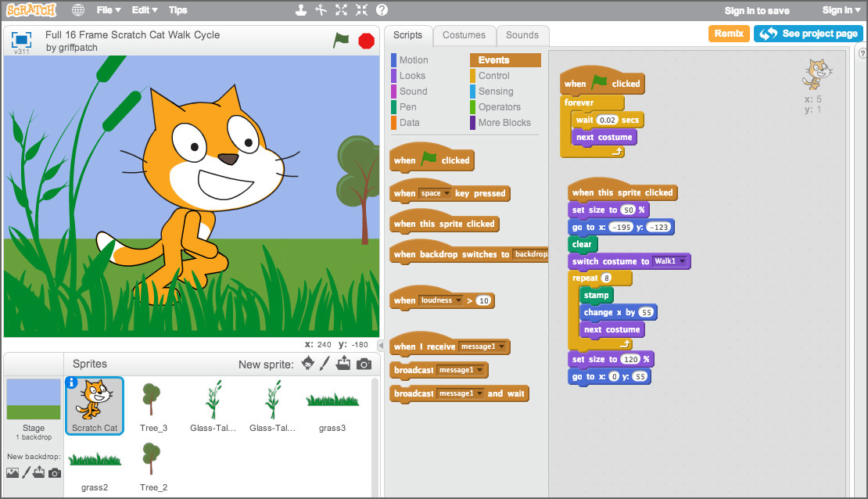Select the shrink sprite tool
Image resolution: width=868 pixels, height=499 pixels.
[x=360, y=10]
